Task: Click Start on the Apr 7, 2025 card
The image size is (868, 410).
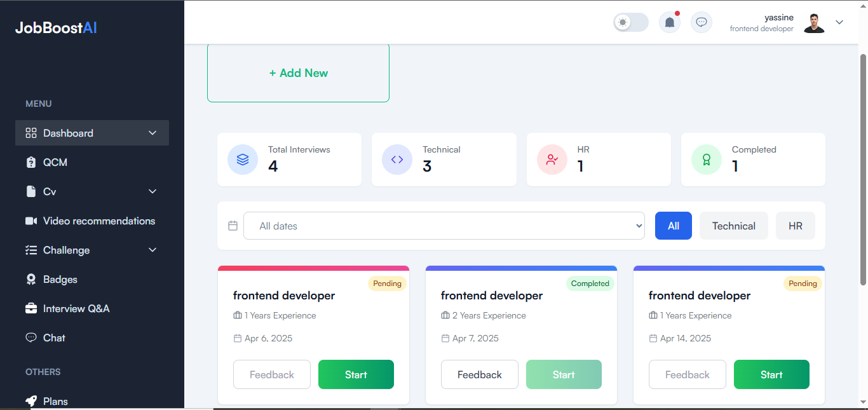Action: pos(564,374)
